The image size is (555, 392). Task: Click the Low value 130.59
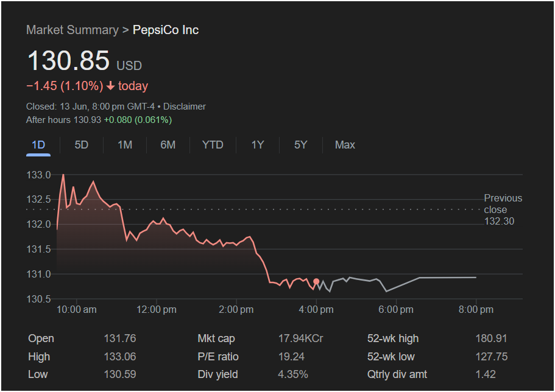pyautogui.click(x=120, y=374)
